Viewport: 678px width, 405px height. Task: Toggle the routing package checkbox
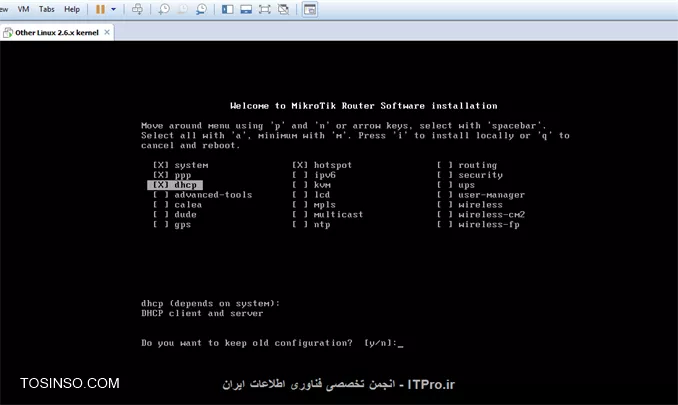[x=445, y=165]
